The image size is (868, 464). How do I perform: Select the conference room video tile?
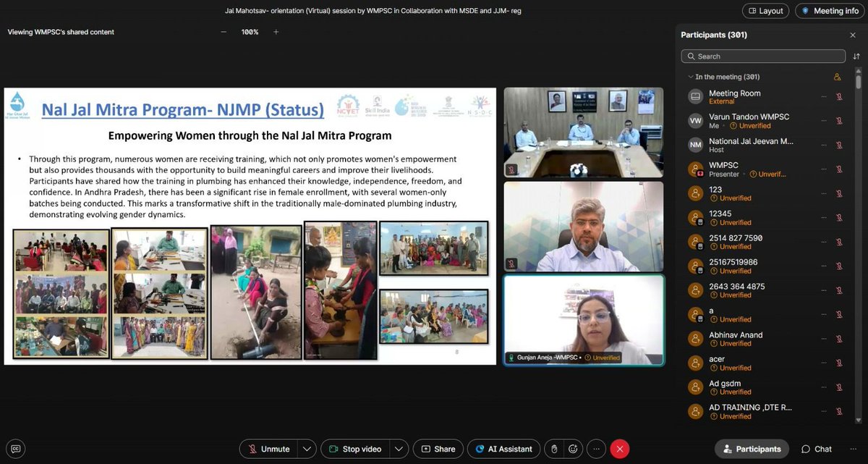584,133
